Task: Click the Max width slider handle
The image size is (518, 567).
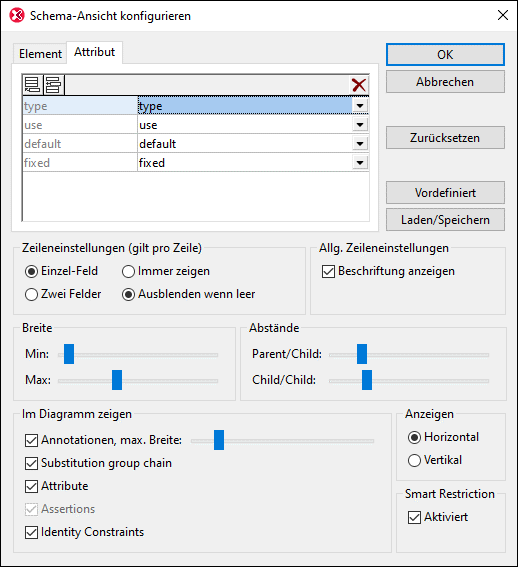Action: 117,380
